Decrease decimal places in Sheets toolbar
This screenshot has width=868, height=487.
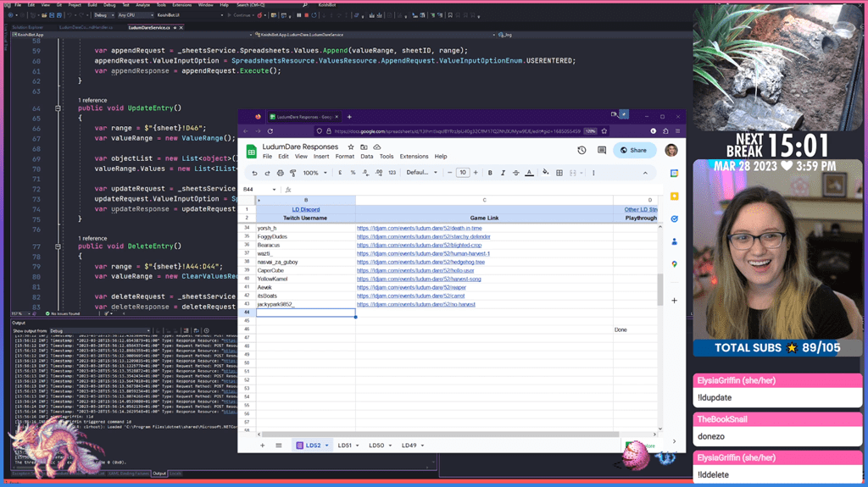pos(365,173)
